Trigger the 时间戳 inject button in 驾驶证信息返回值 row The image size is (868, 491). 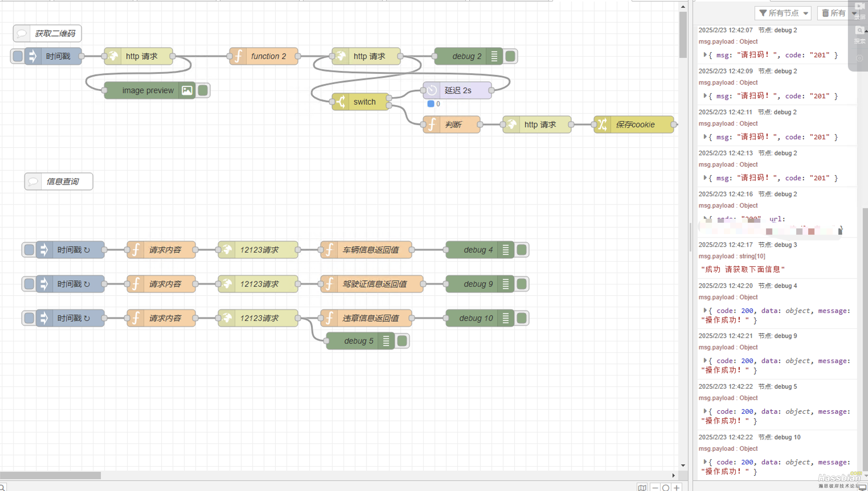(29, 284)
